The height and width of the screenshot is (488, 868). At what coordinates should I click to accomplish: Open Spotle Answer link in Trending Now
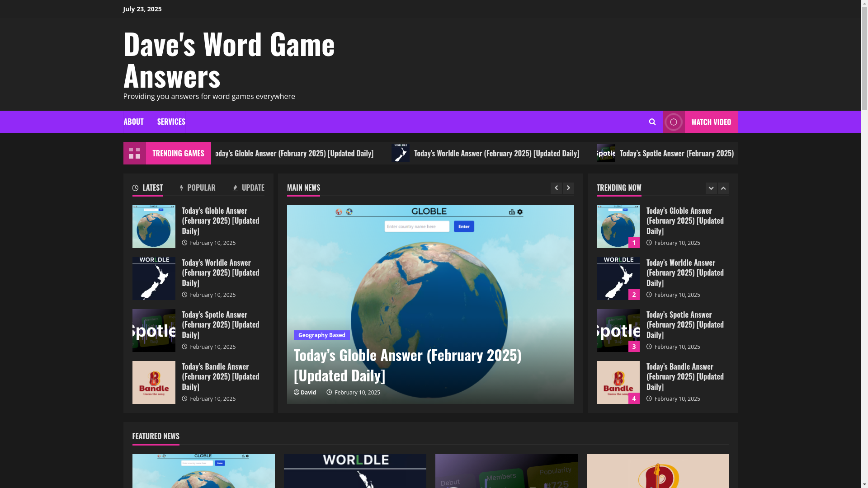click(x=685, y=325)
